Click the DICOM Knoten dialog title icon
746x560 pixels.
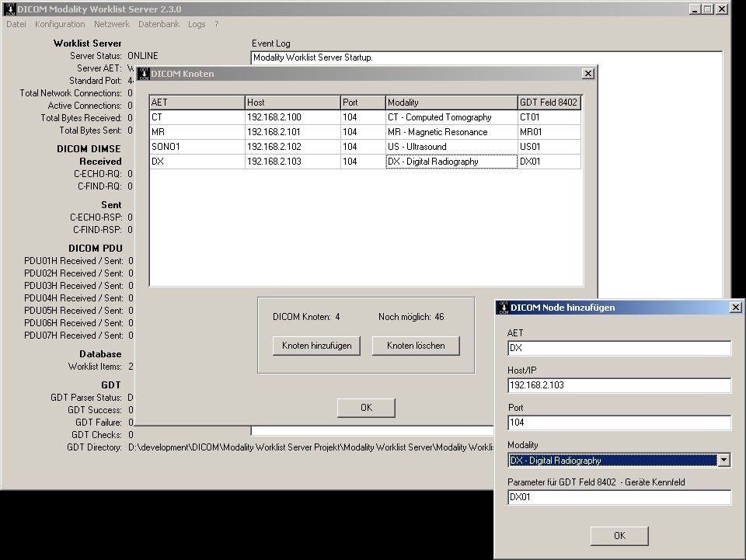pos(143,74)
